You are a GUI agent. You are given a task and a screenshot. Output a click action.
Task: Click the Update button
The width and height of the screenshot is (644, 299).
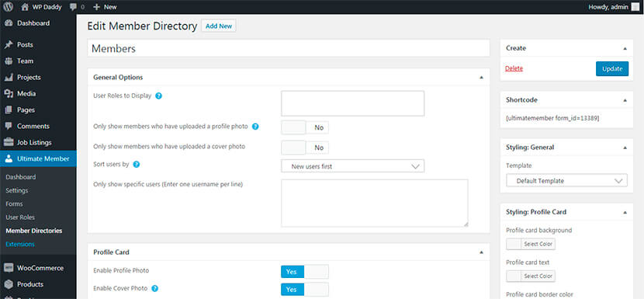(x=612, y=68)
